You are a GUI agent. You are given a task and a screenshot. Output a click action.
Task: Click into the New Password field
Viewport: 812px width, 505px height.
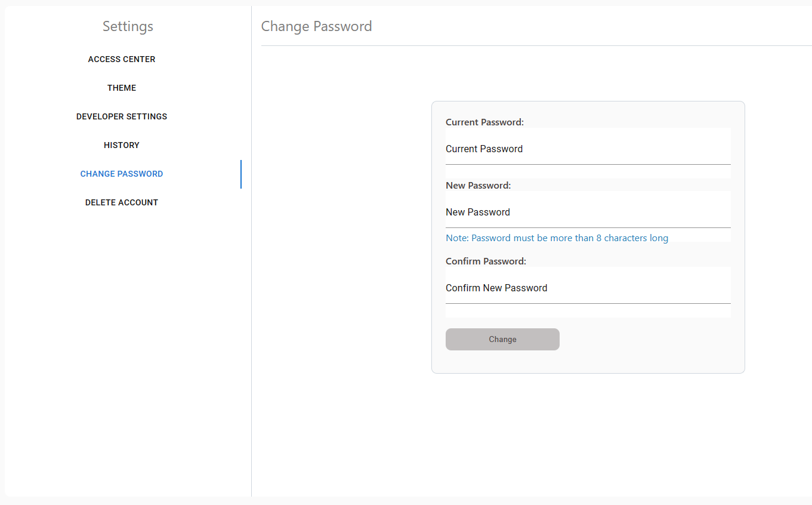pyautogui.click(x=588, y=213)
